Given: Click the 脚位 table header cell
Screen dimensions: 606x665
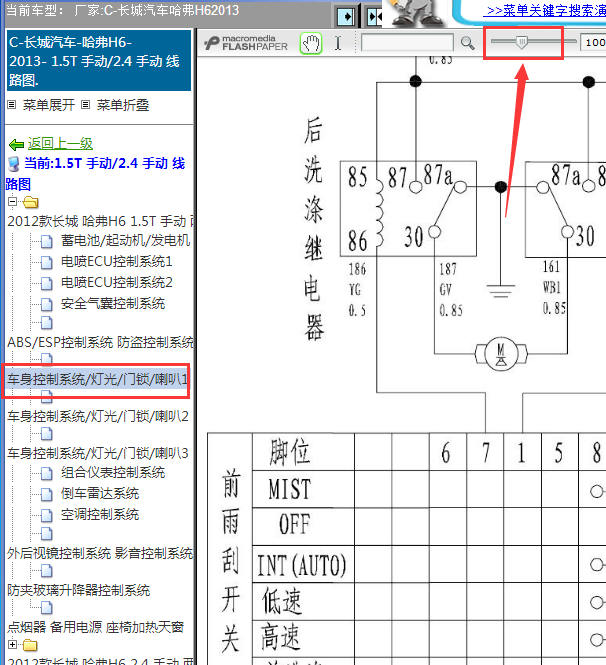Looking at the screenshot, I should pos(290,452).
